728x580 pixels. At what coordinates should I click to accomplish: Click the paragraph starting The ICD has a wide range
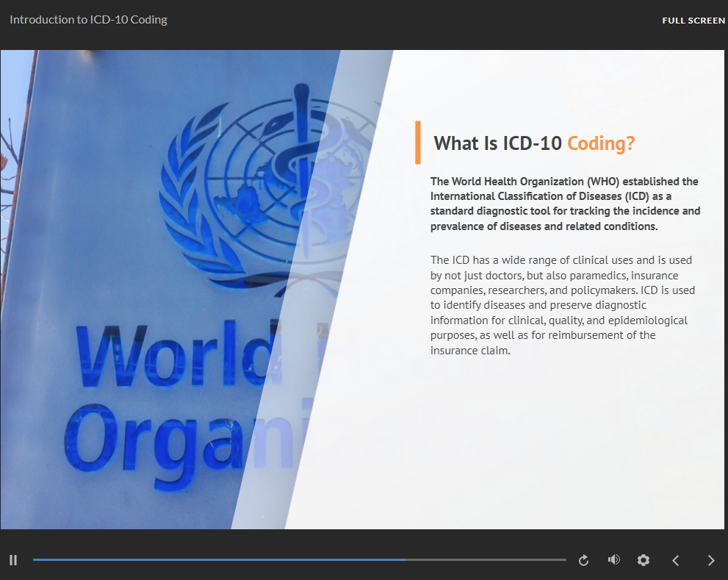click(562, 305)
